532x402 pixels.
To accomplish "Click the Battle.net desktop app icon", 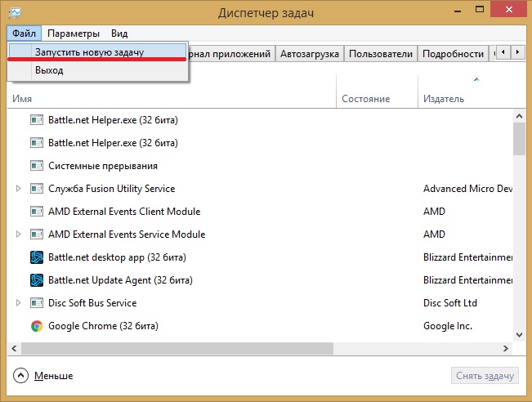I will pos(37,257).
